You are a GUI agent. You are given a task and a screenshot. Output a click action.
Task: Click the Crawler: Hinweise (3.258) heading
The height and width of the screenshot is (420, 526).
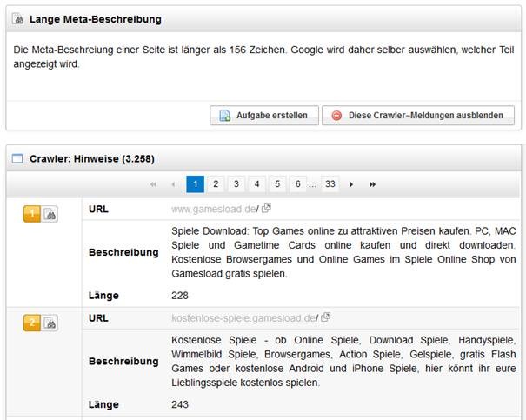(x=92, y=158)
